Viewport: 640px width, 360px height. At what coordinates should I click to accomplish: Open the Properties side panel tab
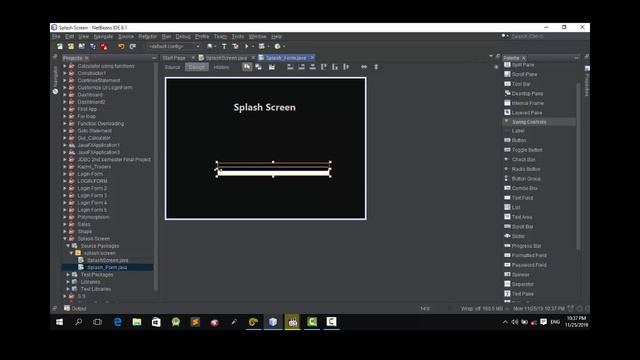pyautogui.click(x=587, y=82)
